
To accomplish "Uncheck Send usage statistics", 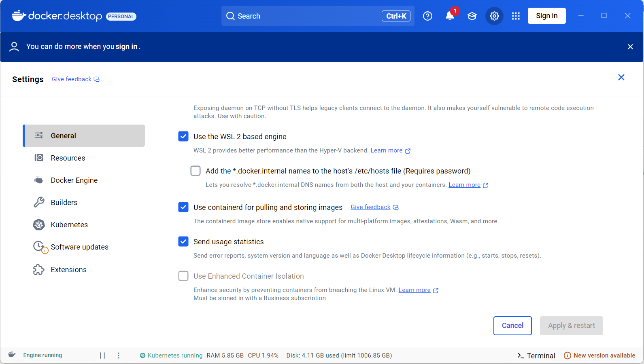I will pos(183,241).
